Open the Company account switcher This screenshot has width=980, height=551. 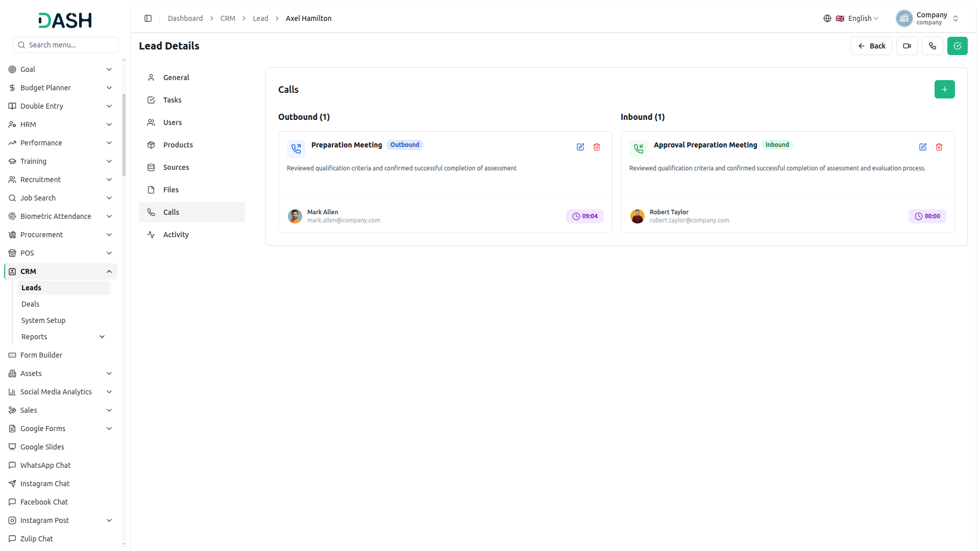point(928,18)
